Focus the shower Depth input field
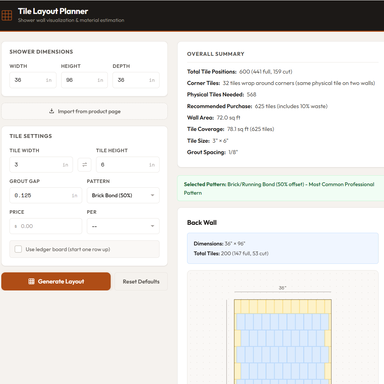 click(x=136, y=80)
